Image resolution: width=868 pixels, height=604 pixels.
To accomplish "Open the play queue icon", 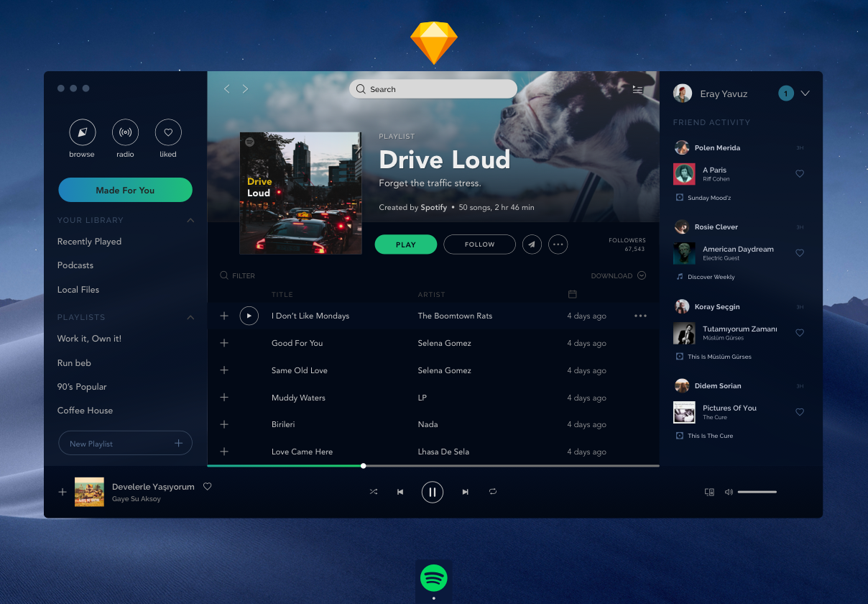I will [x=637, y=90].
